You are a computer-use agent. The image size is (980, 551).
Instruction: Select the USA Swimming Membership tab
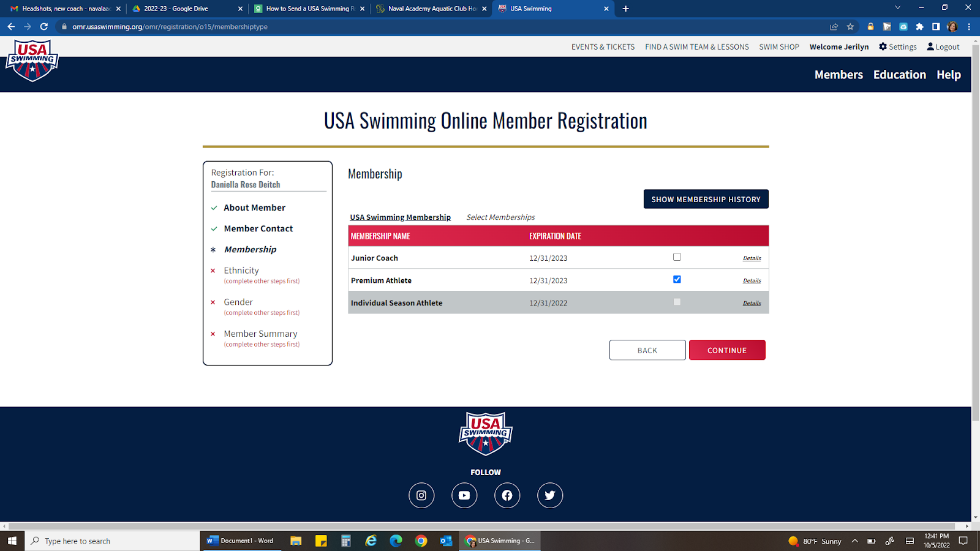(400, 217)
